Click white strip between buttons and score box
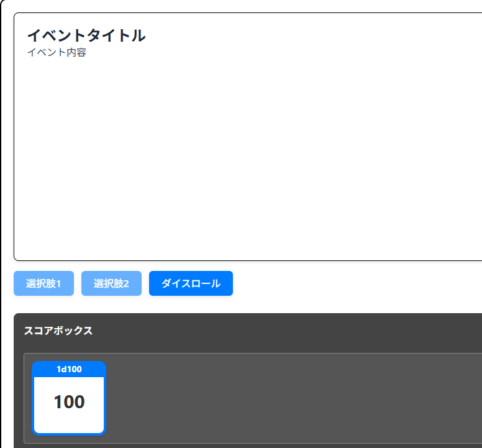This screenshot has width=482, height=448. coord(248,304)
